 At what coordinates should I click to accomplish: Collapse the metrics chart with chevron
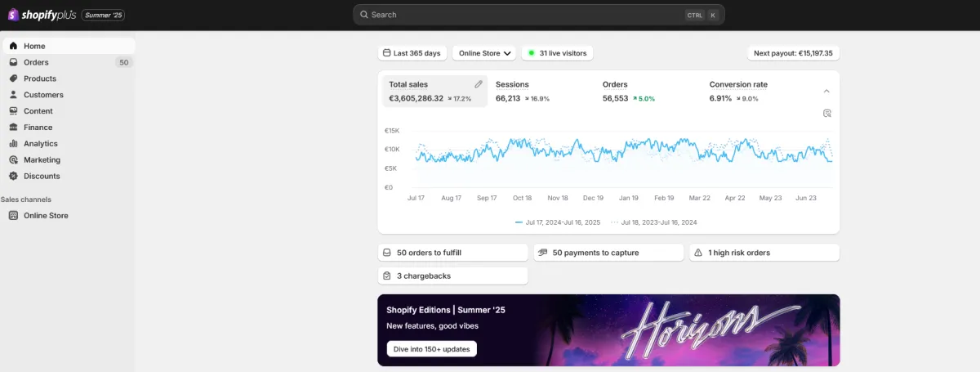point(826,92)
